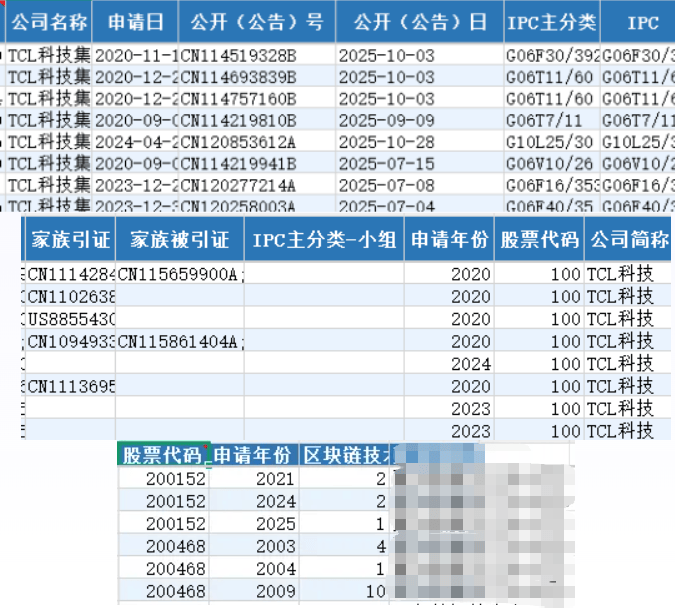The image size is (675, 611).
Task: Select IPC main class cell G06F30/392
Action: 552,56
